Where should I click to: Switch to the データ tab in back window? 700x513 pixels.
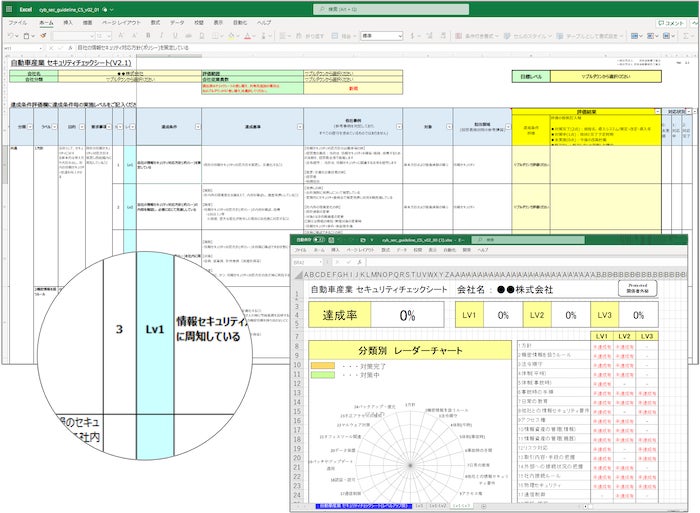coord(177,22)
